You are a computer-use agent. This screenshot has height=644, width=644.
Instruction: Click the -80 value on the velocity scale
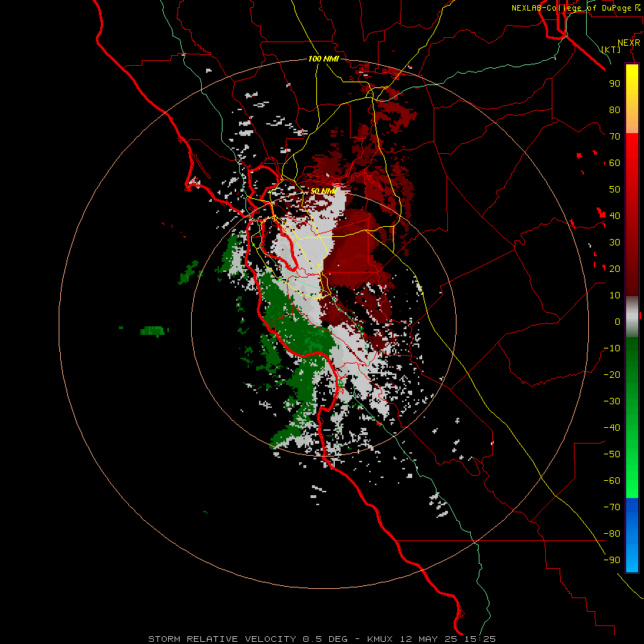tap(612, 534)
